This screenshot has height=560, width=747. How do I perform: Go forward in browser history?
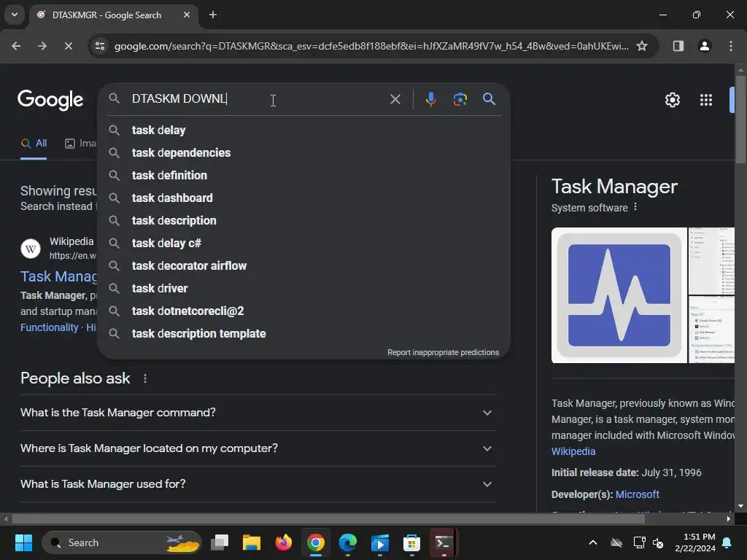pyautogui.click(x=42, y=46)
